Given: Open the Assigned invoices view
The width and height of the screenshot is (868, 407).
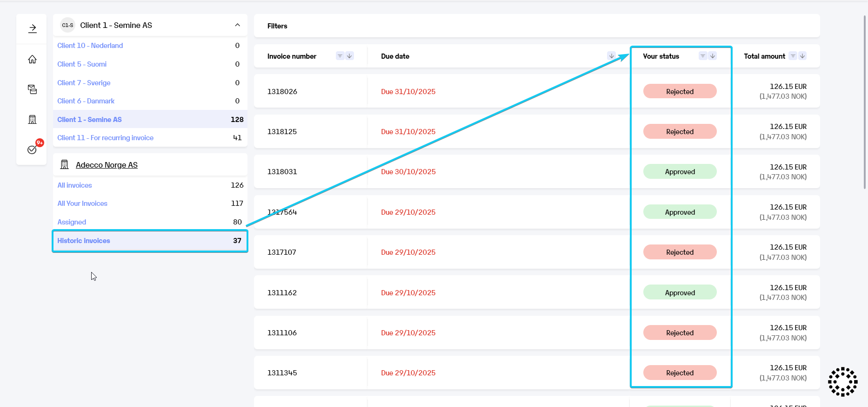Looking at the screenshot, I should (x=72, y=222).
